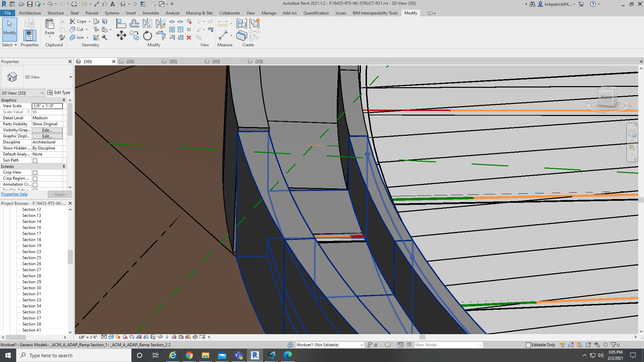Click the Save icon in quick access toolbar
Screen dimensions: 644x362
click(30, 4)
